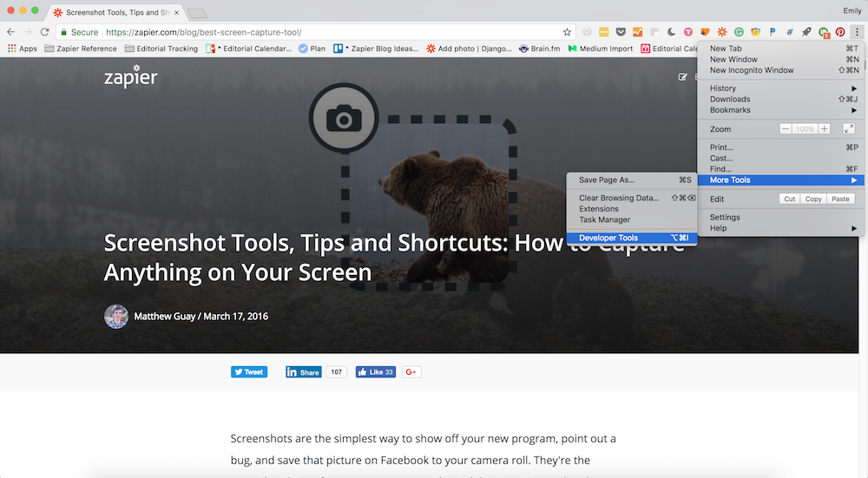
Task: Click the green extension with red badge
Action: [x=824, y=33]
